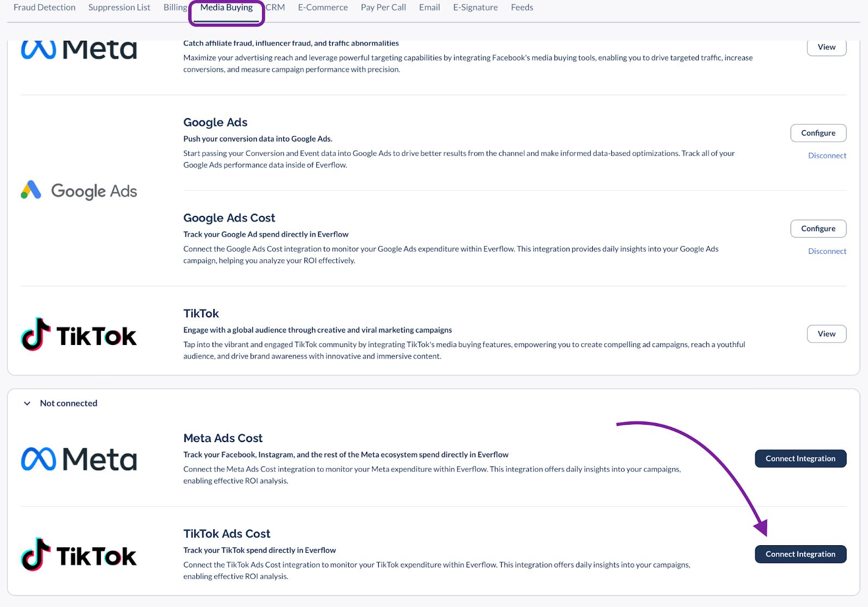The width and height of the screenshot is (868, 607).
Task: Connect Integration for TikTok Ads Cost
Action: pos(800,554)
